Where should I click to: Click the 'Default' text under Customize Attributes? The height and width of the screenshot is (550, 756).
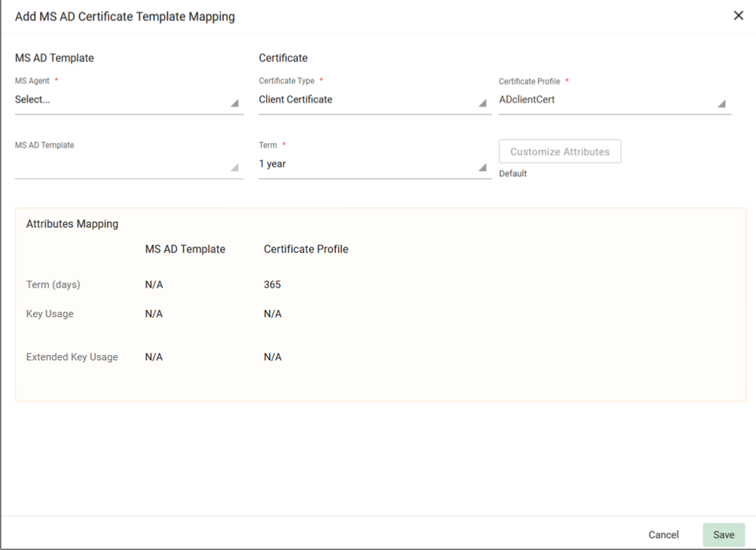[513, 174]
